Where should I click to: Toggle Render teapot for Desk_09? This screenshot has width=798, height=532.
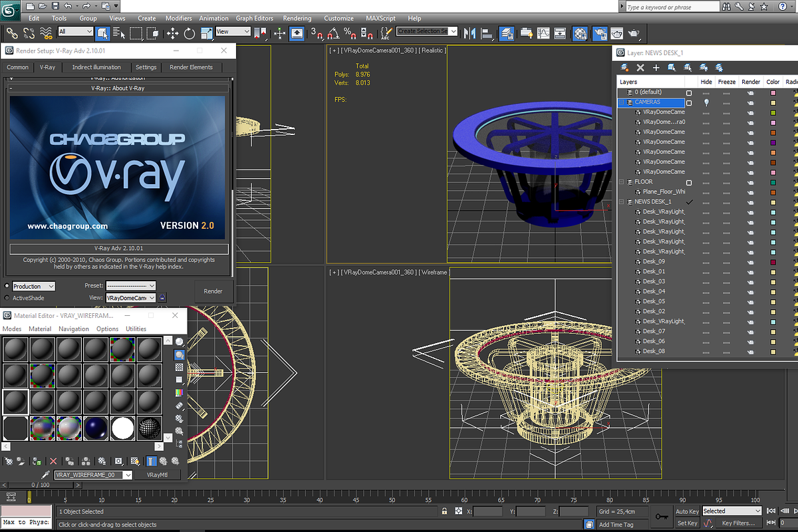(750, 261)
